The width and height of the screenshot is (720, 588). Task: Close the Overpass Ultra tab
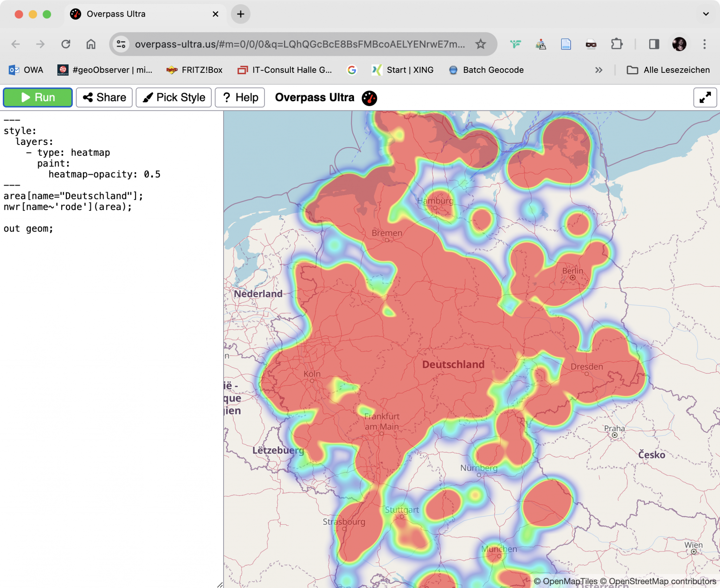tap(216, 14)
